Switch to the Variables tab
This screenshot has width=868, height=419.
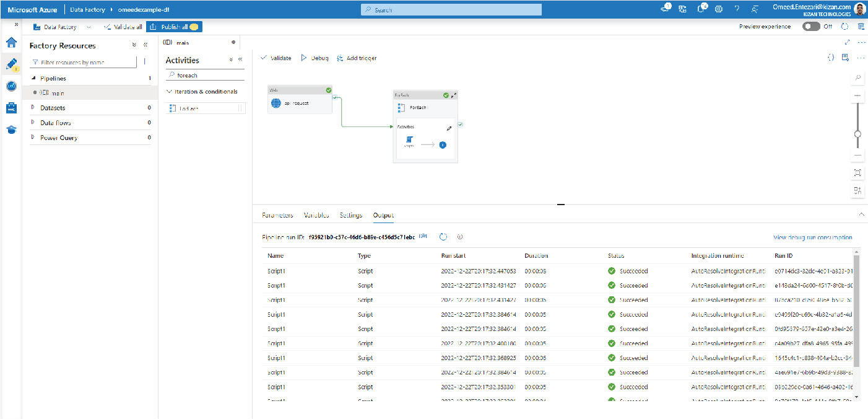(316, 215)
